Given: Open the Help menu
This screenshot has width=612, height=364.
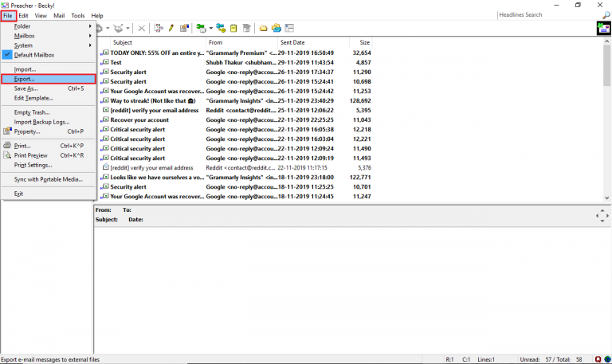Looking at the screenshot, I should (97, 16).
